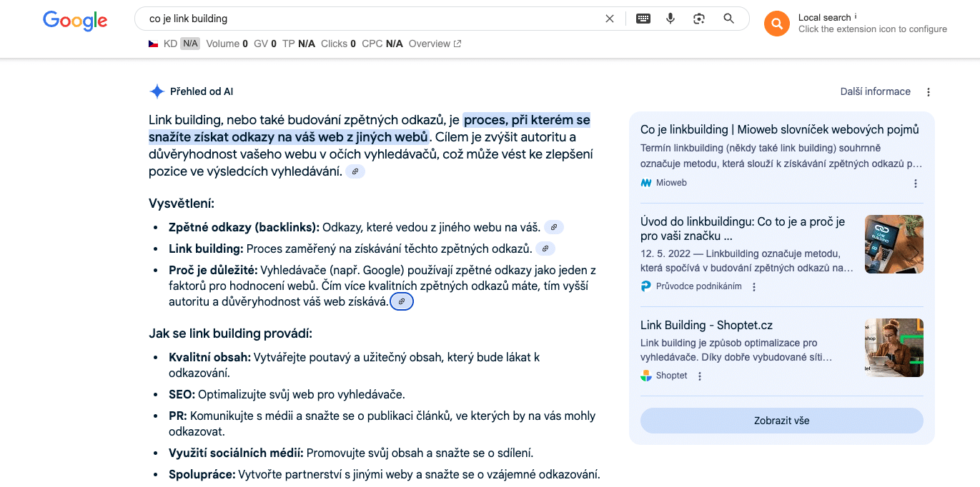
Task: Click the voice search microphone icon
Action: 670,18
